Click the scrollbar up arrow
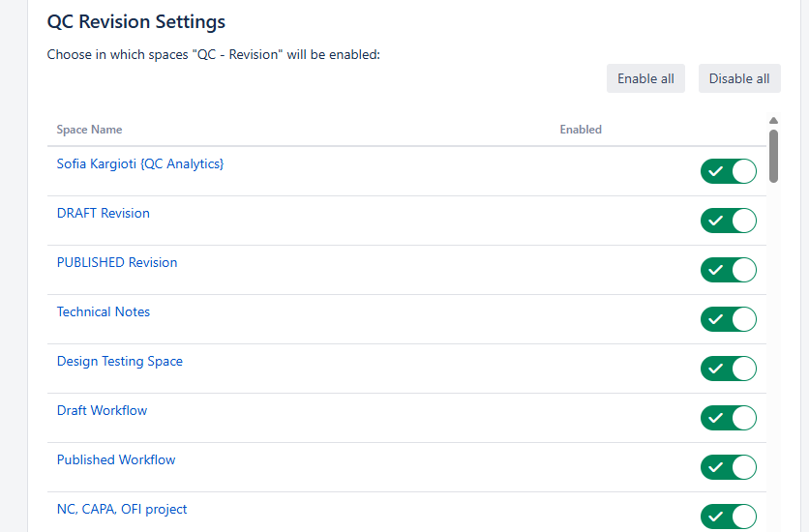 tap(773, 121)
